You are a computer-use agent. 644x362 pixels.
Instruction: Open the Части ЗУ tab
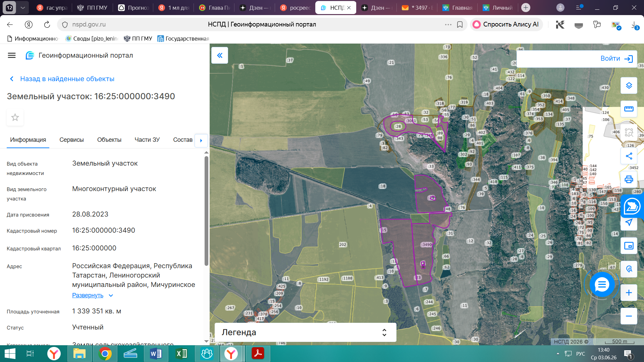[147, 140]
